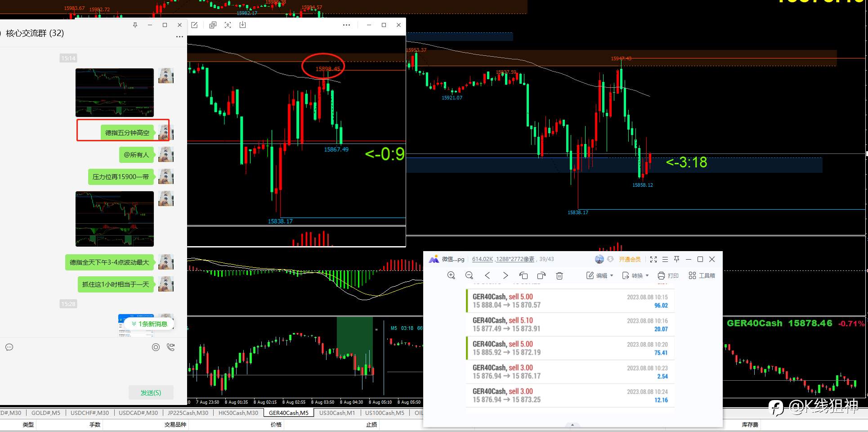The width and height of the screenshot is (868, 432).
Task: Click the user avatar in photo viewer title bar
Action: point(599,259)
